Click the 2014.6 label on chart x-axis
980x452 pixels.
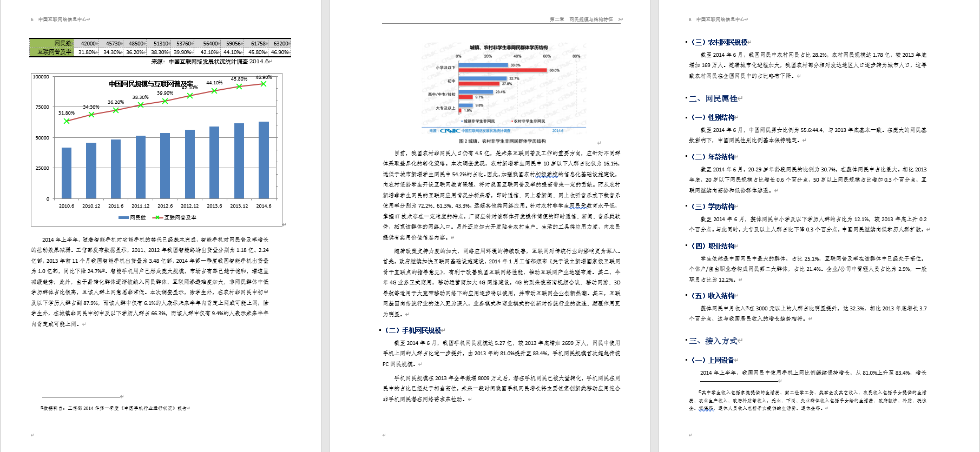tap(264, 206)
